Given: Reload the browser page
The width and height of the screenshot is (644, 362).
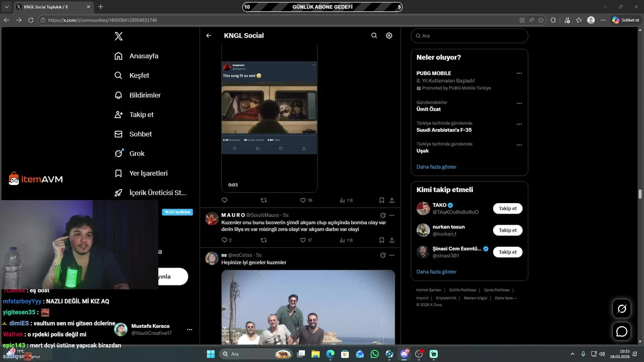Looking at the screenshot, I should coord(31,20).
